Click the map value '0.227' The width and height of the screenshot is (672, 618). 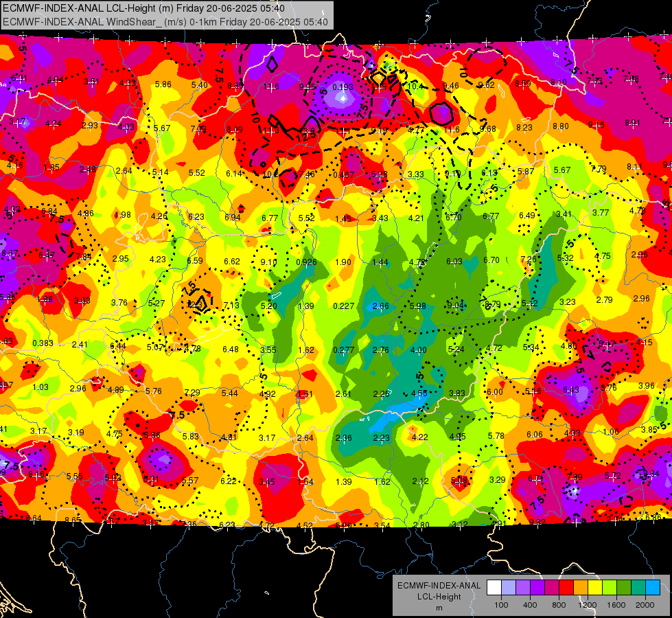344,306
